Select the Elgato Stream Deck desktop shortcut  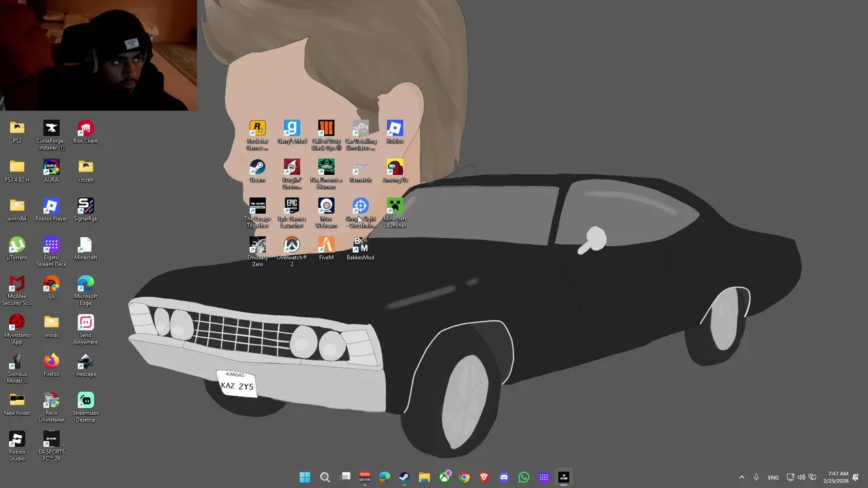[x=51, y=251]
